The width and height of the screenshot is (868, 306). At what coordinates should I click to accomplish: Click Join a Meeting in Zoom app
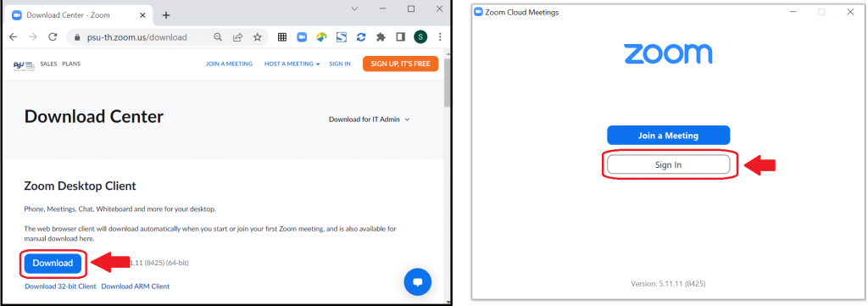tap(668, 136)
